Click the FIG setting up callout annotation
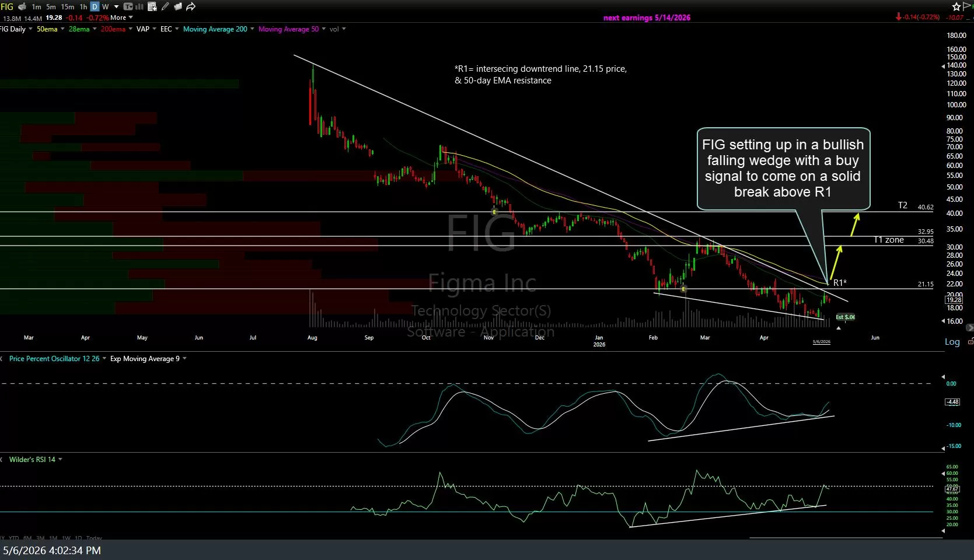 click(783, 169)
